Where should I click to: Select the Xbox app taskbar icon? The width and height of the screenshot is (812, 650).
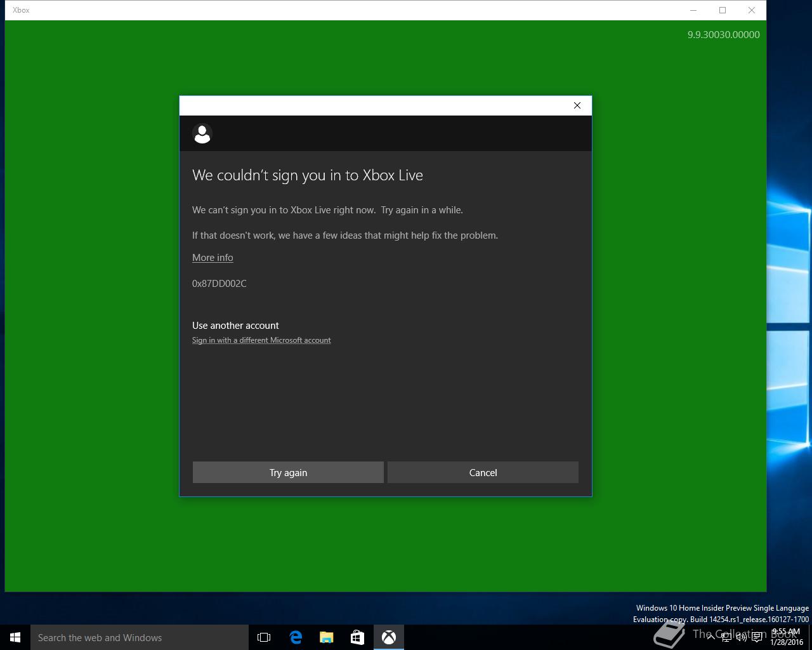(389, 637)
